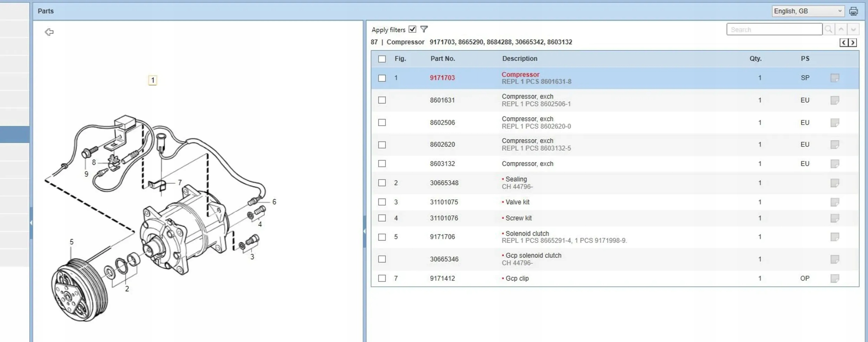This screenshot has height=342, width=868.
Task: Open note icon for part 8603132
Action: point(835,164)
